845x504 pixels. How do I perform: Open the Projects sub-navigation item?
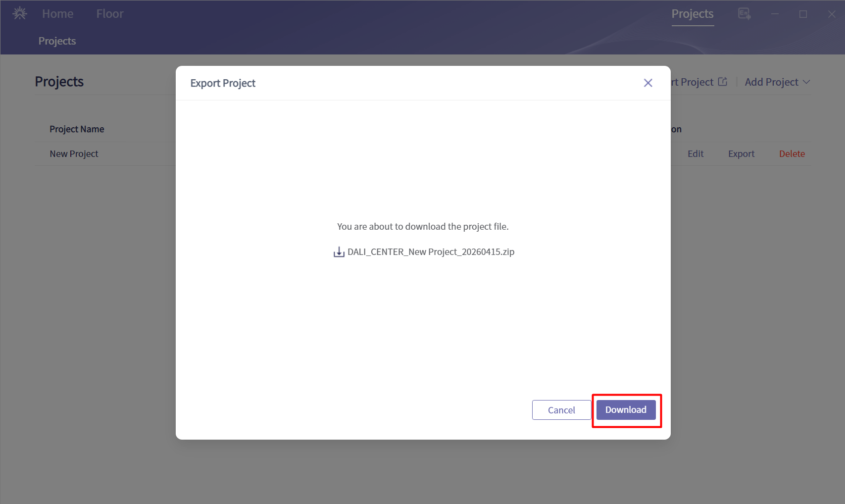coord(57,41)
